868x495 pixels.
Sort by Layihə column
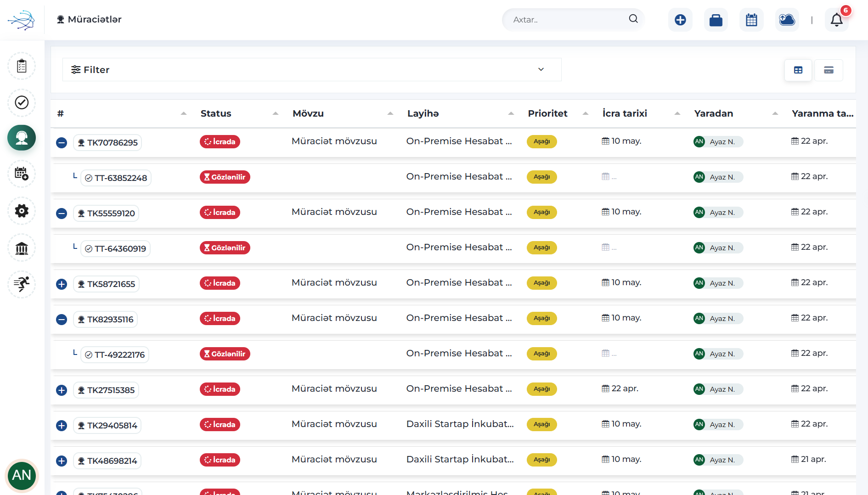460,113
